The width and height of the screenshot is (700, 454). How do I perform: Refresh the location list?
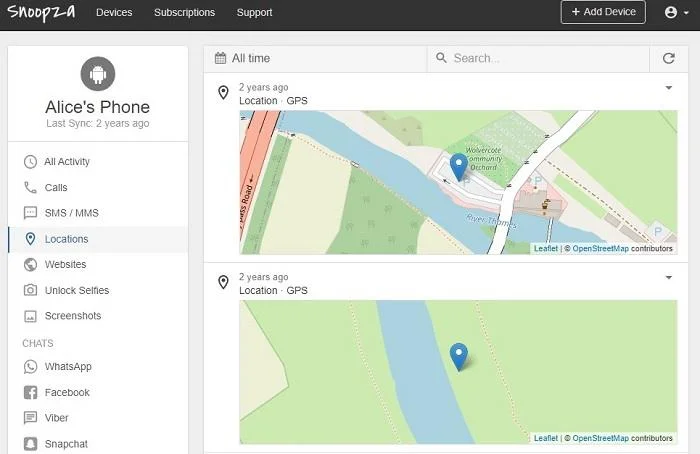[668, 58]
